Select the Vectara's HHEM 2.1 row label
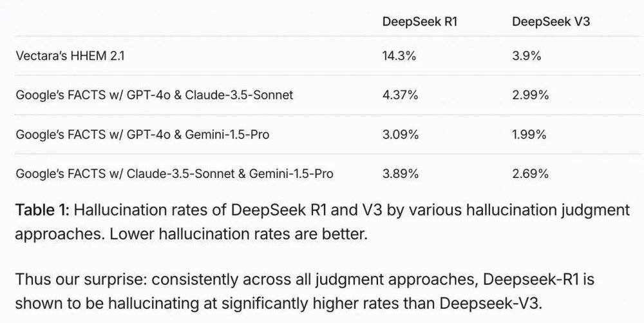This screenshot has height=323, width=644. [x=71, y=55]
